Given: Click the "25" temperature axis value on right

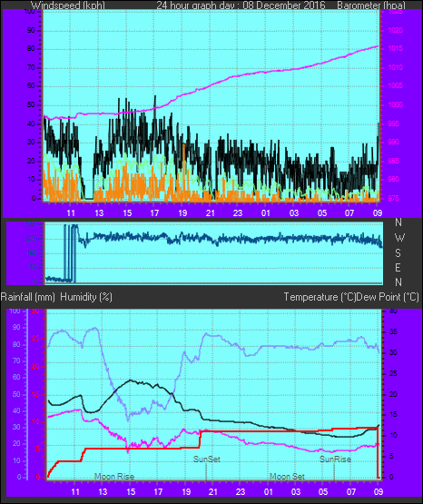Looking at the screenshot, I should coord(393,373).
